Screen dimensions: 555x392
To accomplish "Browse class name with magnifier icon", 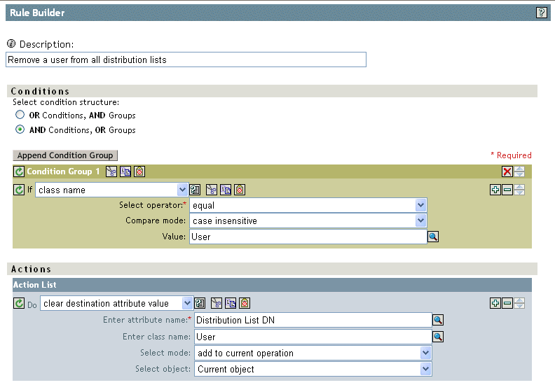I will pyautogui.click(x=438, y=337).
